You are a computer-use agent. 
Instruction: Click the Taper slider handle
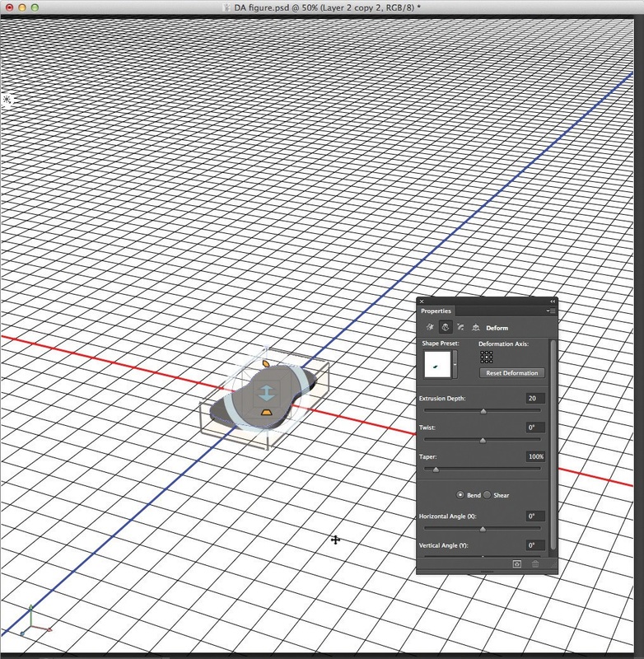coord(436,470)
